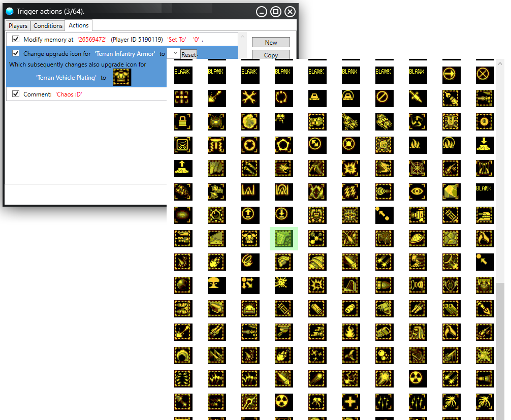Select the Actions tab

tap(79, 25)
